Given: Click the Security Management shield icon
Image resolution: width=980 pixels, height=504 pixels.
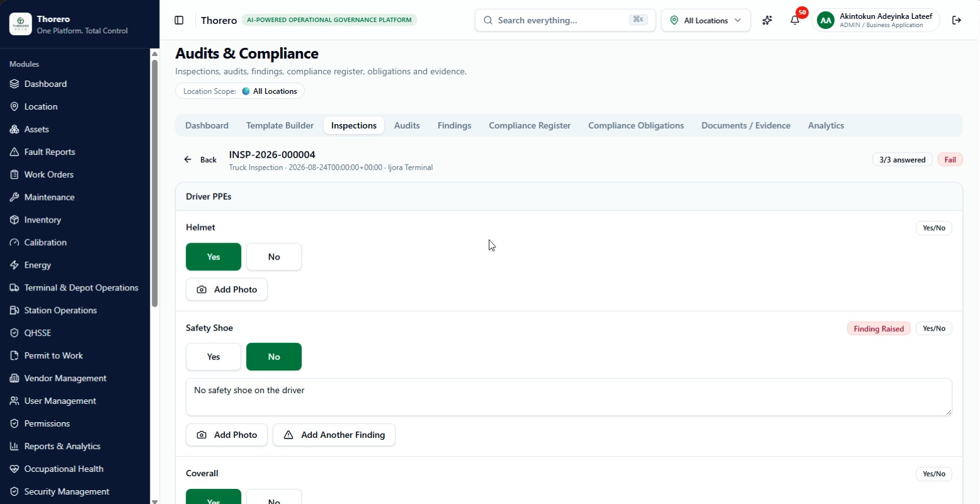Looking at the screenshot, I should coord(14,491).
